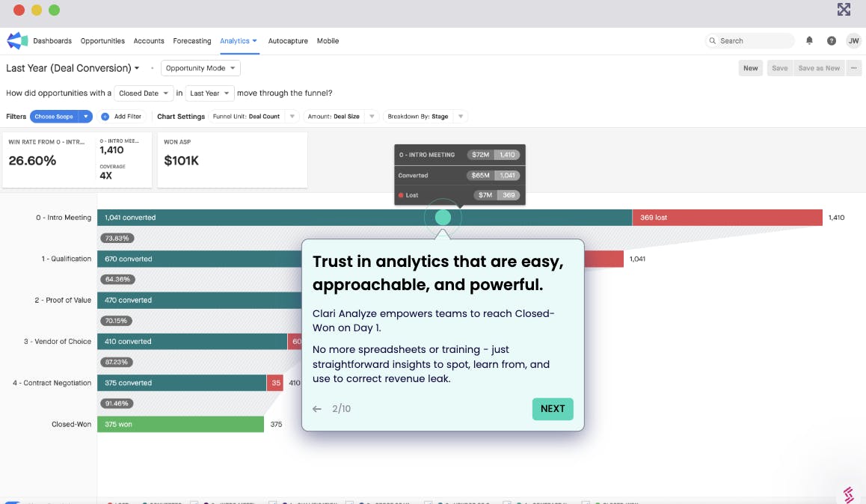Open the Opportunities tab
866x504 pixels.
pyautogui.click(x=102, y=41)
